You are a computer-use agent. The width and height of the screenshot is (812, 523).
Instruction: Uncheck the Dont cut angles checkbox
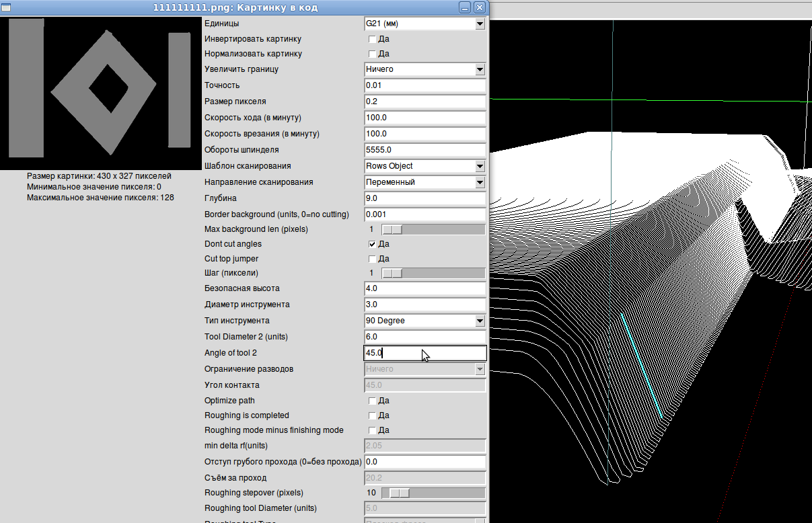(x=372, y=244)
